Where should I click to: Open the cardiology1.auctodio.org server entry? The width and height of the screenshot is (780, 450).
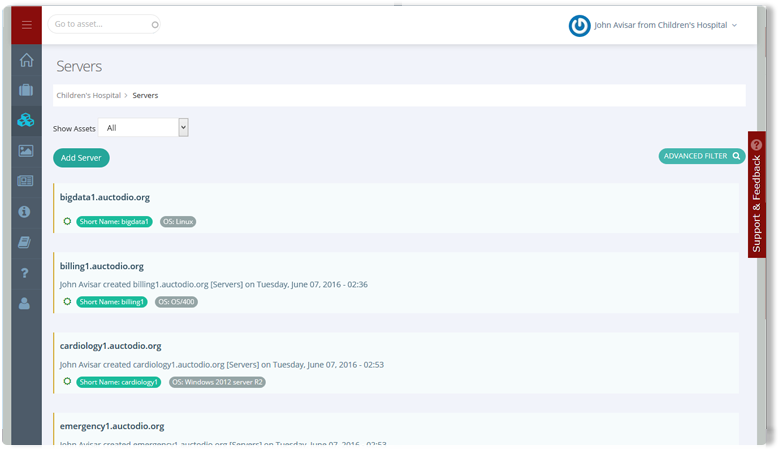110,346
